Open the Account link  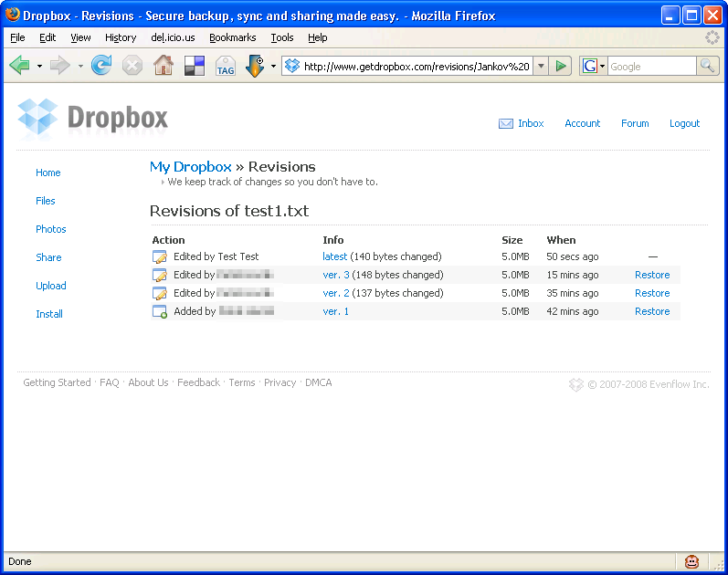[582, 123]
